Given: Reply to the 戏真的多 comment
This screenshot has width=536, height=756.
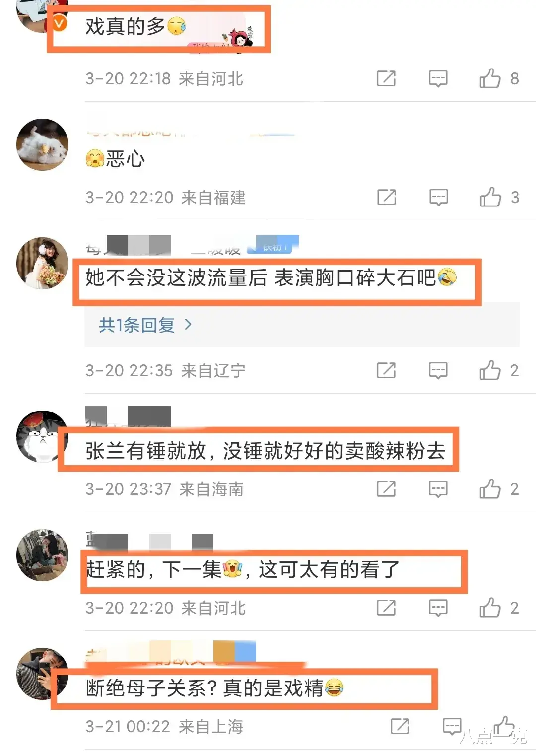Looking at the screenshot, I should coord(438,79).
